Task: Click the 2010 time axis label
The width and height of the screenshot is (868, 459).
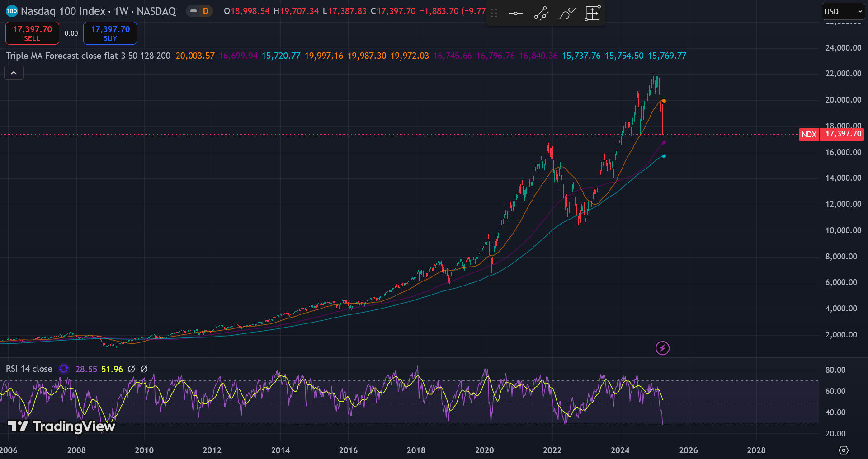Action: point(144,450)
